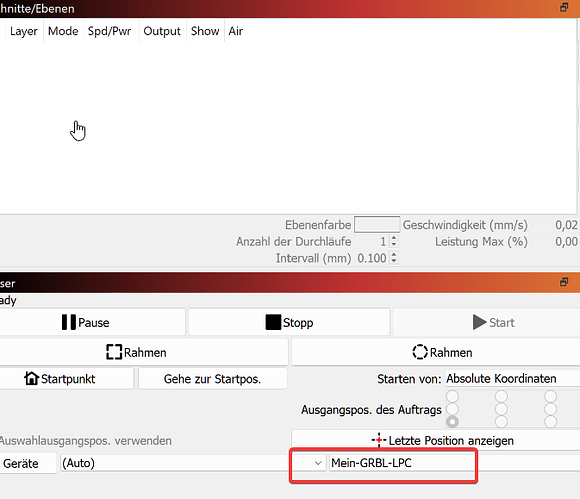Pause the laser job
The image size is (580, 499).
92,322
